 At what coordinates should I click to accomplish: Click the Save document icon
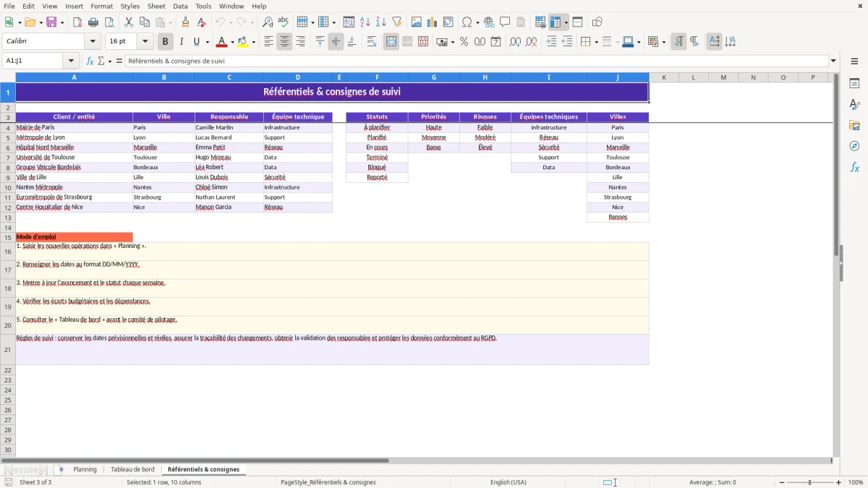coord(53,22)
